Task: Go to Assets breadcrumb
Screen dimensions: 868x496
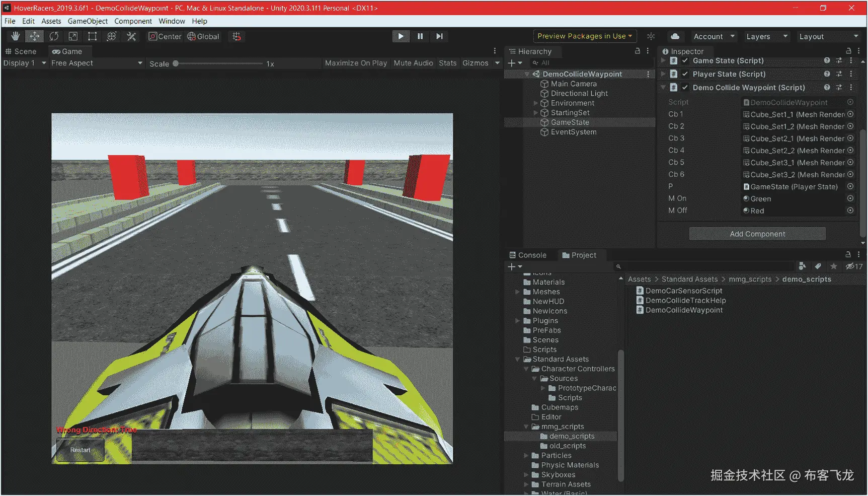Action: (x=639, y=279)
